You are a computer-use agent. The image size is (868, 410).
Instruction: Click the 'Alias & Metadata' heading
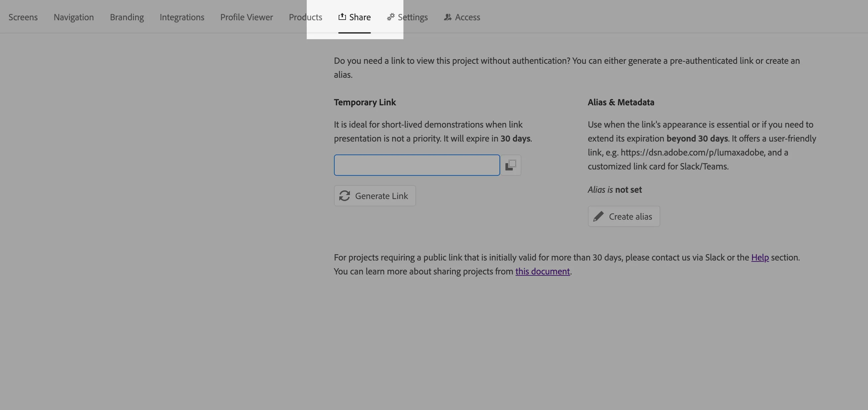[x=621, y=102]
